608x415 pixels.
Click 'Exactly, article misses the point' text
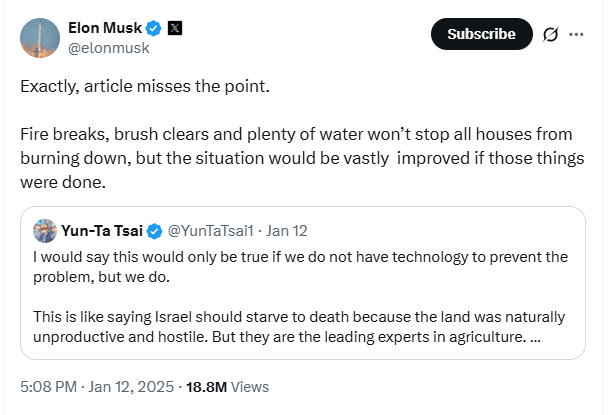(145, 86)
